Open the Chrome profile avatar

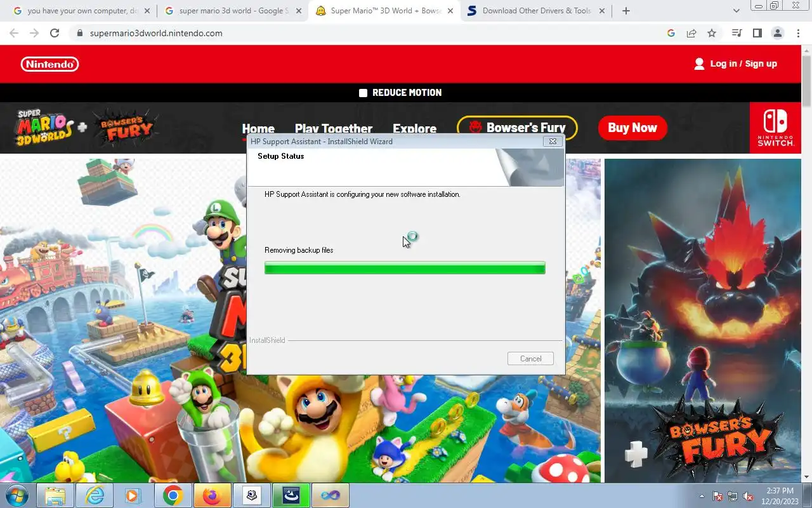(x=777, y=33)
